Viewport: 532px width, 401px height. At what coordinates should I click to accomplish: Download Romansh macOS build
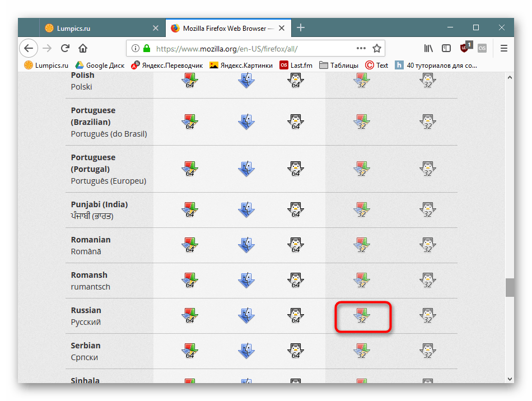(x=246, y=280)
